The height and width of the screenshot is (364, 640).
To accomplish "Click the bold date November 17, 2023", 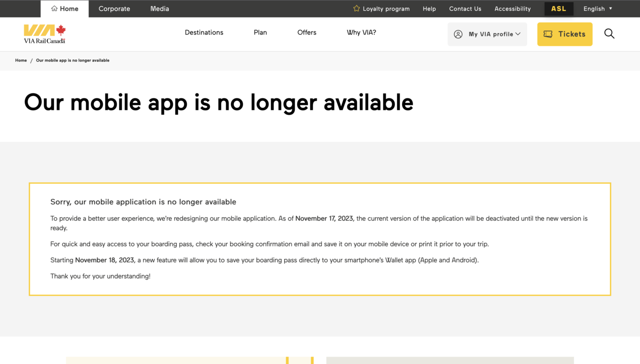I will [x=325, y=218].
